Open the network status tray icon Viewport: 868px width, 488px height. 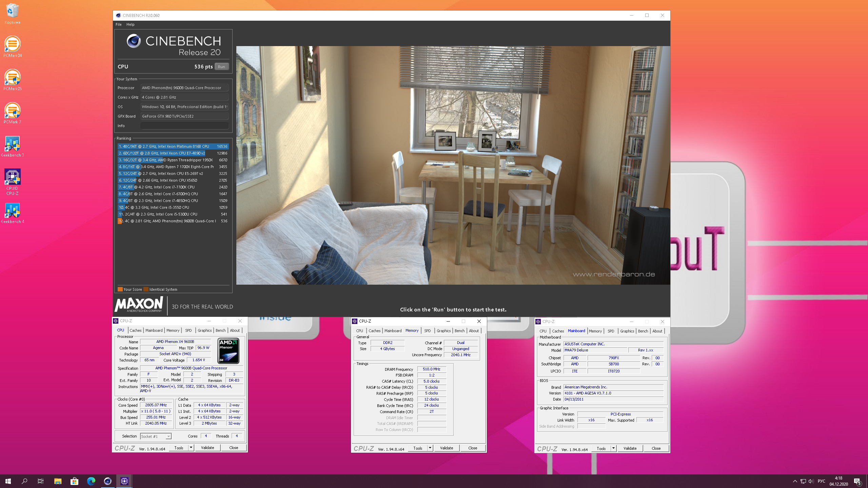click(x=803, y=481)
